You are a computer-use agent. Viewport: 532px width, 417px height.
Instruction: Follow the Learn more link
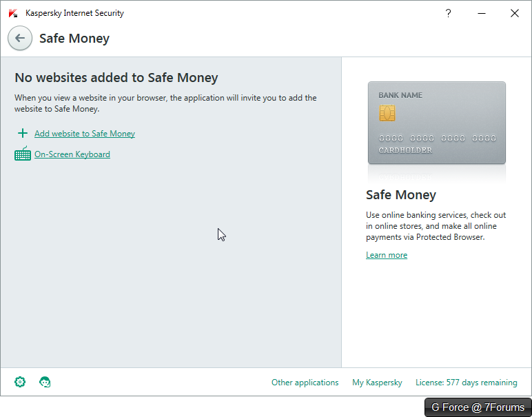(387, 255)
